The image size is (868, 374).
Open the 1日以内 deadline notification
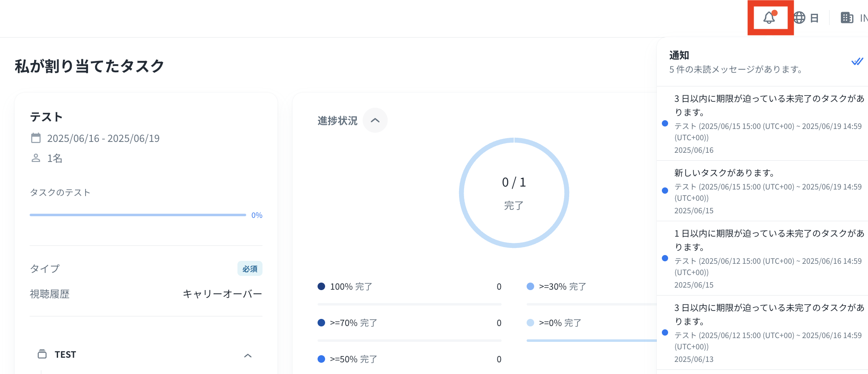coord(768,258)
